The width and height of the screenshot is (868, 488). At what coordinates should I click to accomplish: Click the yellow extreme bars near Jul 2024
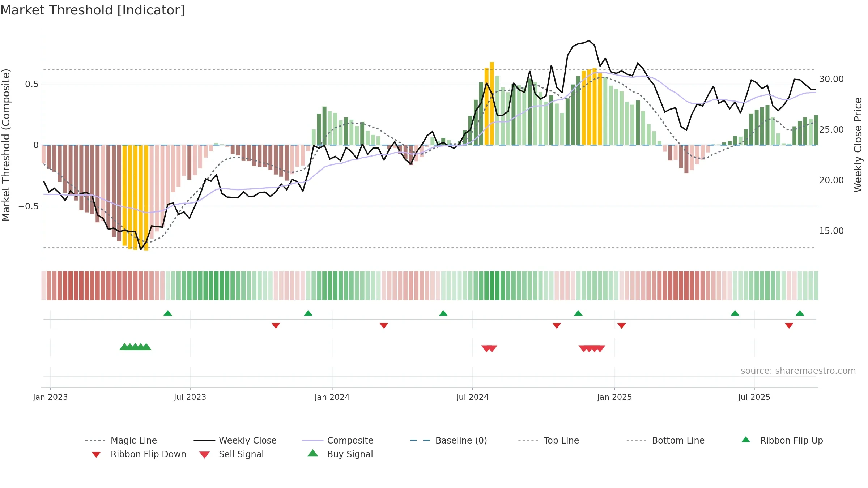[489, 104]
